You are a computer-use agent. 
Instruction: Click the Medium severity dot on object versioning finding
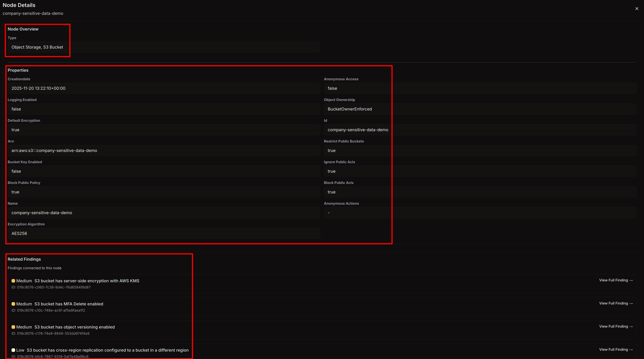coord(13,327)
